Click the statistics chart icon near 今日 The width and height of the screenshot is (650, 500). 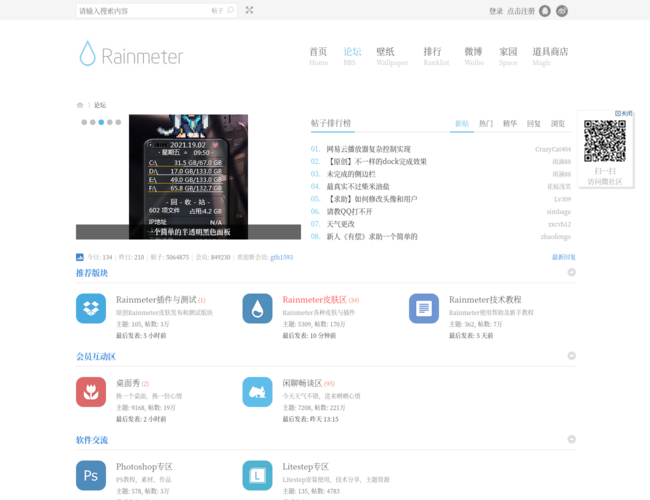click(80, 257)
